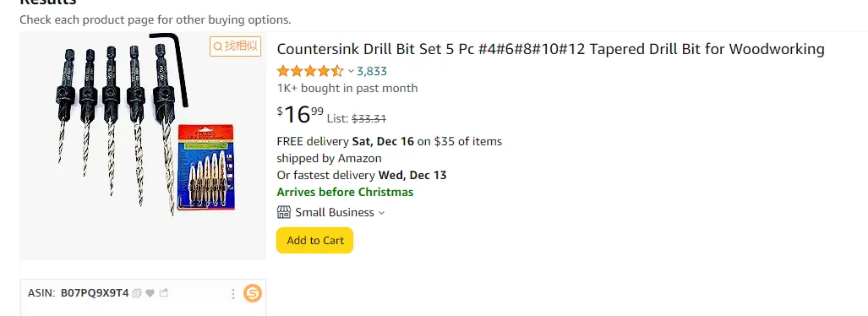Click the $33.31 list price text
The width and height of the screenshot is (868, 316).
(x=368, y=118)
